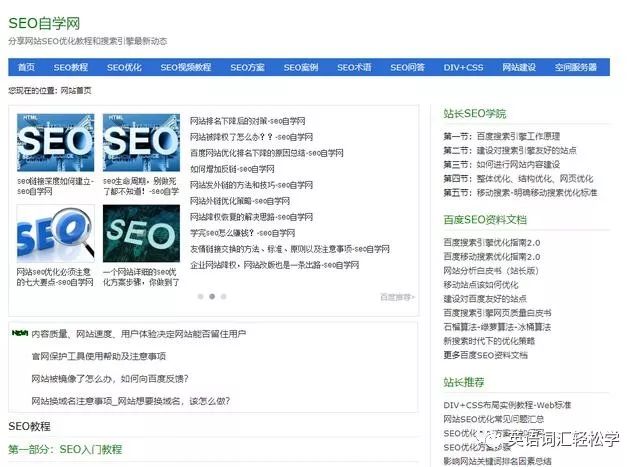This screenshot has height=467, width=640.
Task: Open 移动站点该如何优化
Action: pos(481,285)
